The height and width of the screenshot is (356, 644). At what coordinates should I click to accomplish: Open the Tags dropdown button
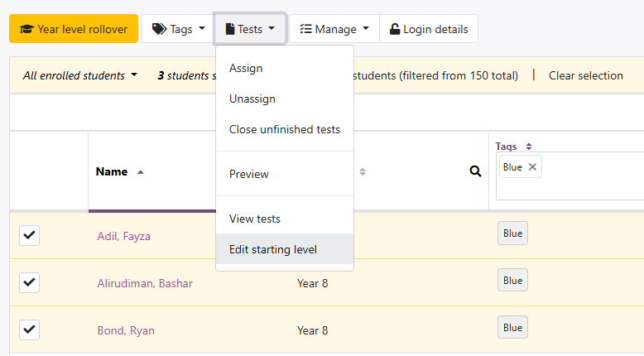tap(178, 29)
